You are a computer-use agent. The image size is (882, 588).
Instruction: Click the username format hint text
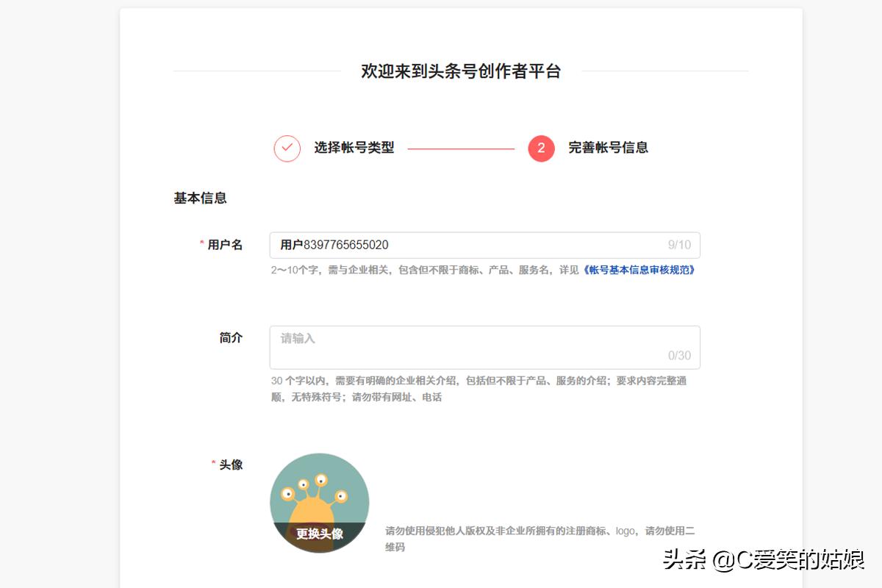pyautogui.click(x=441, y=270)
